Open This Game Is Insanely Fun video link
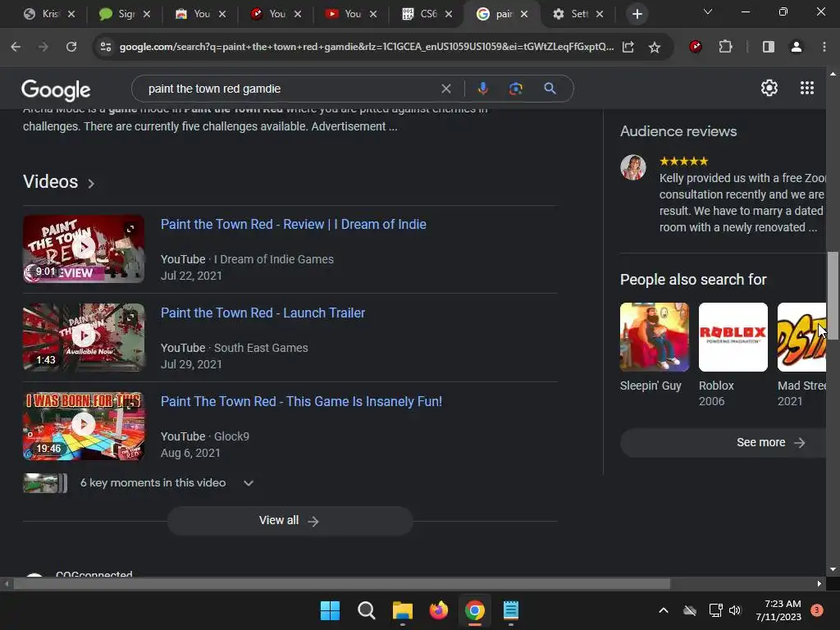Screen dimensions: 840x630 (x=302, y=401)
